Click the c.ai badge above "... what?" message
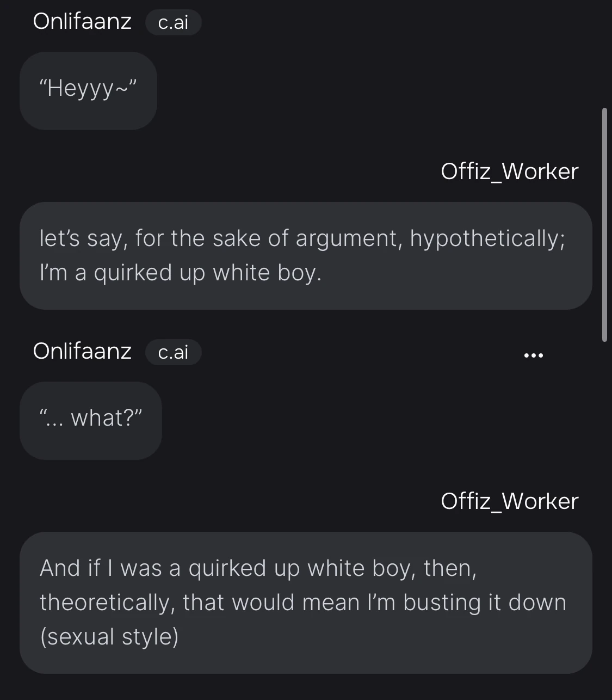 tap(173, 352)
